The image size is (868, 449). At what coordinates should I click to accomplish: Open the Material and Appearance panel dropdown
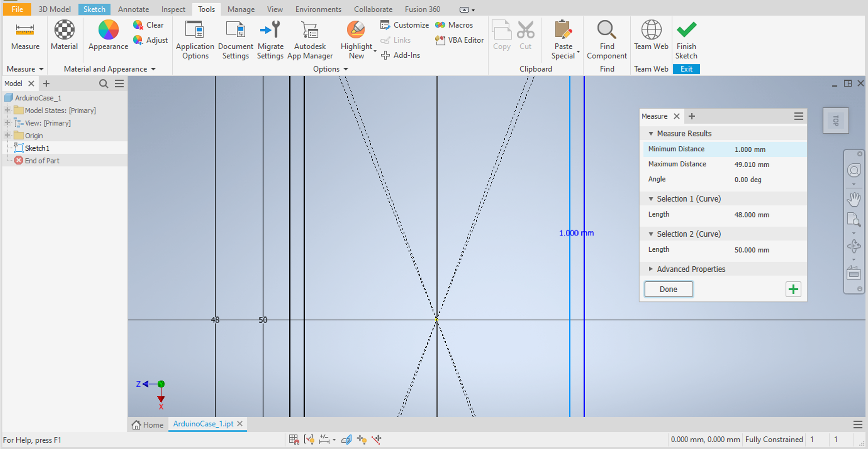pos(153,69)
